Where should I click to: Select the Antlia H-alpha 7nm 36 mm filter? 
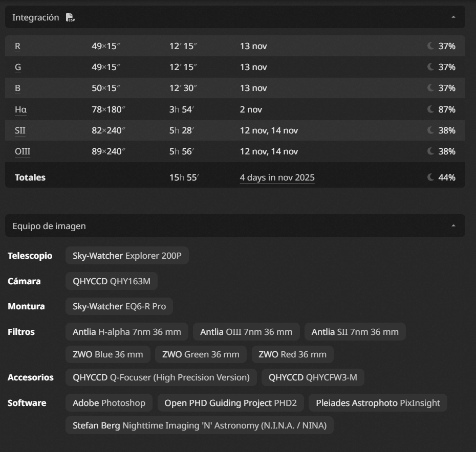(127, 331)
